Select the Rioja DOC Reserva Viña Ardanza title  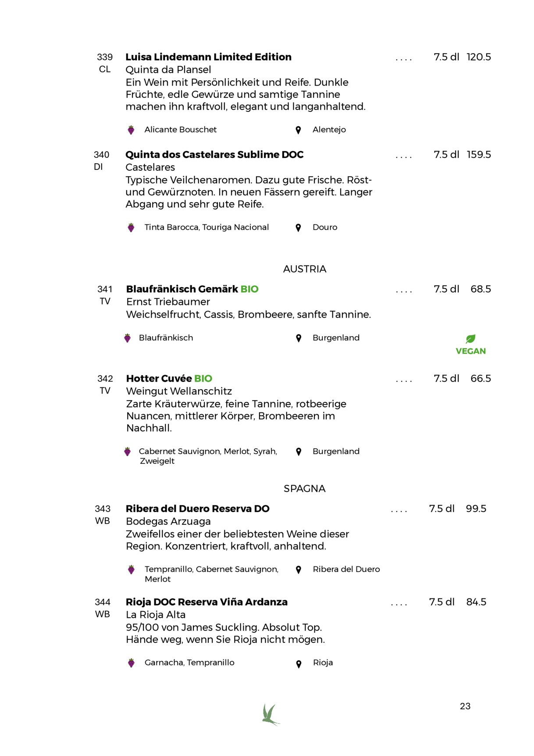pos(206,602)
